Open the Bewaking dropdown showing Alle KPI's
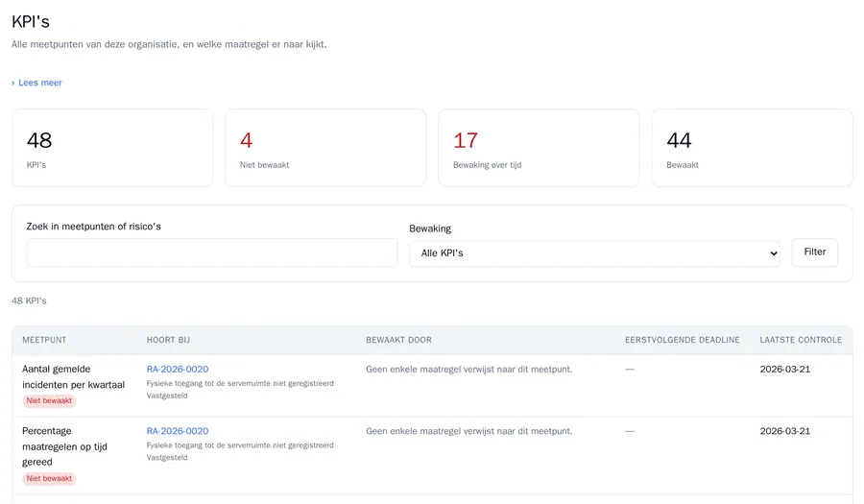Screen dimensions: 864x504 coord(594,253)
